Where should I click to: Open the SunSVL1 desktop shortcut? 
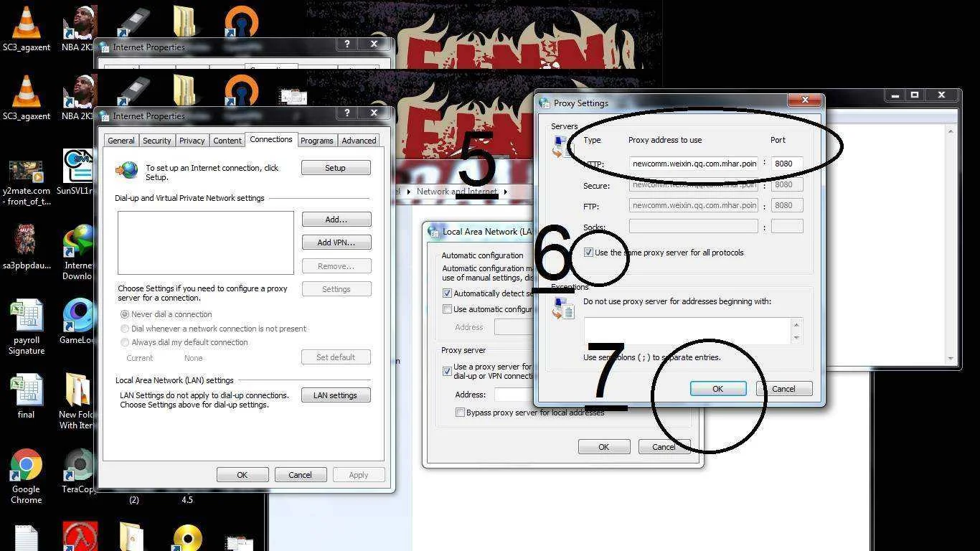[x=77, y=172]
